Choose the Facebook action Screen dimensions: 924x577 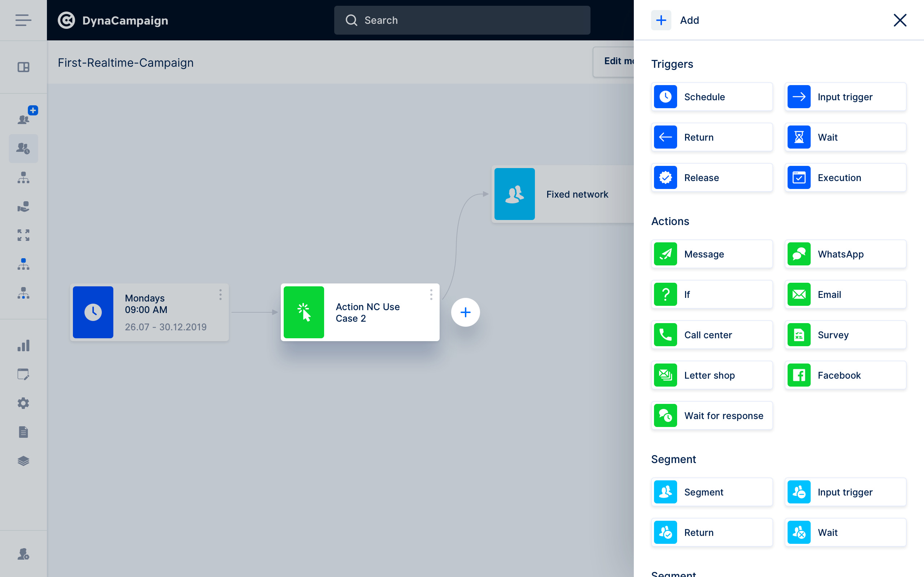coord(845,375)
